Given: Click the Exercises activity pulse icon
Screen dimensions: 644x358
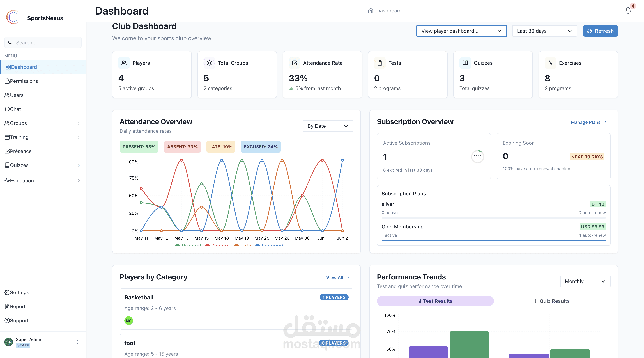Looking at the screenshot, I should coord(550,63).
